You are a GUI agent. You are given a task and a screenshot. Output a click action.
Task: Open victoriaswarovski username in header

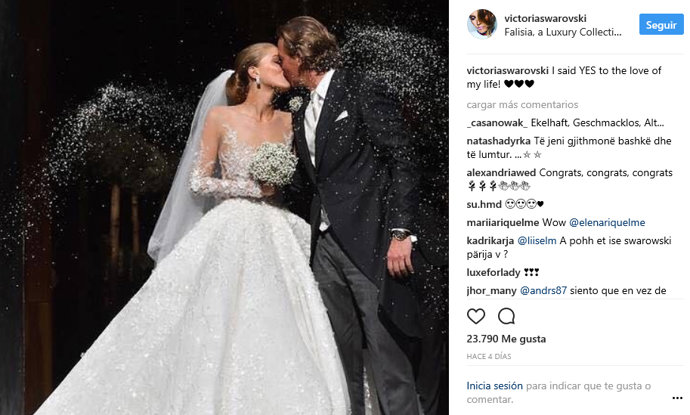[545, 18]
